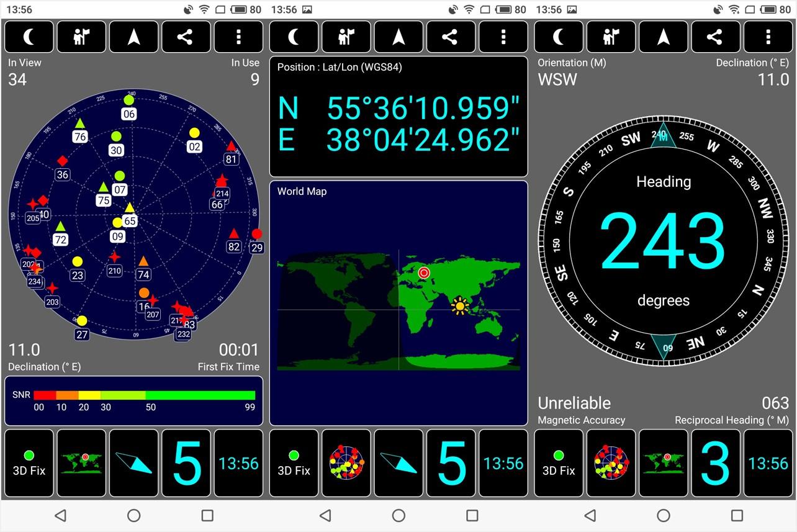Tap the SNR color scale bar

pos(144,395)
